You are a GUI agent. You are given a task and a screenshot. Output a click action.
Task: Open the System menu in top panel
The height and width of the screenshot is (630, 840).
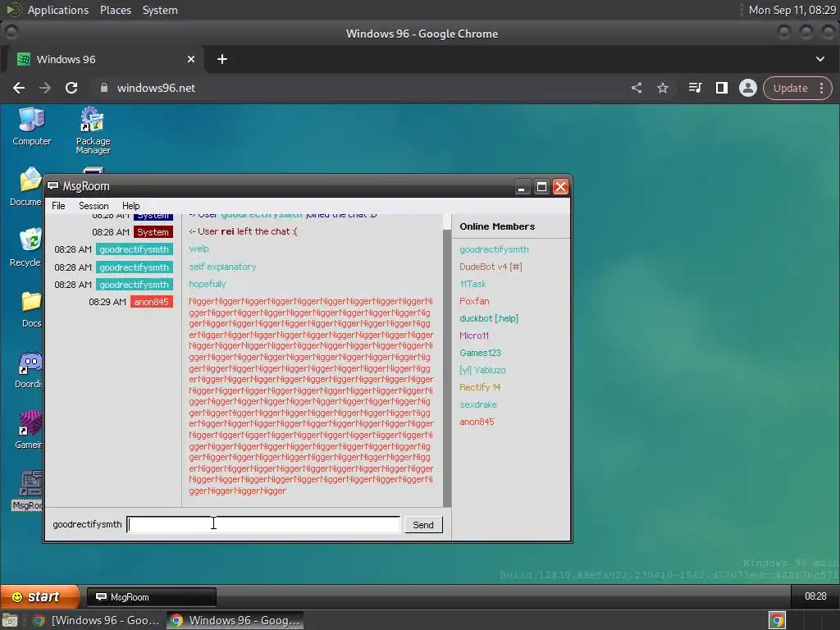coord(160,10)
